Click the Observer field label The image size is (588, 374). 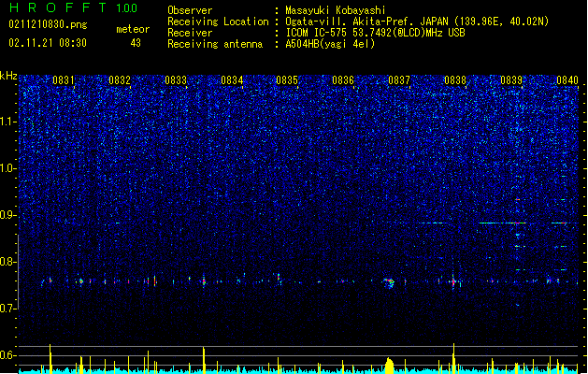[190, 10]
